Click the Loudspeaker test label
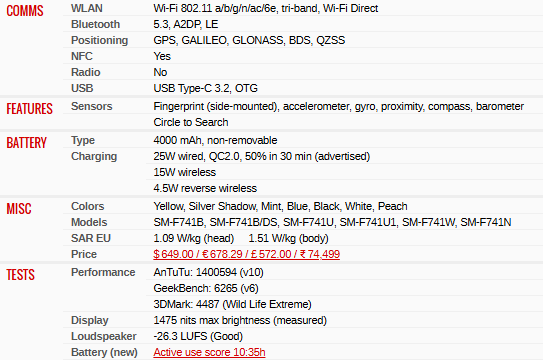Screen dimensions: 543x364 [104, 336]
